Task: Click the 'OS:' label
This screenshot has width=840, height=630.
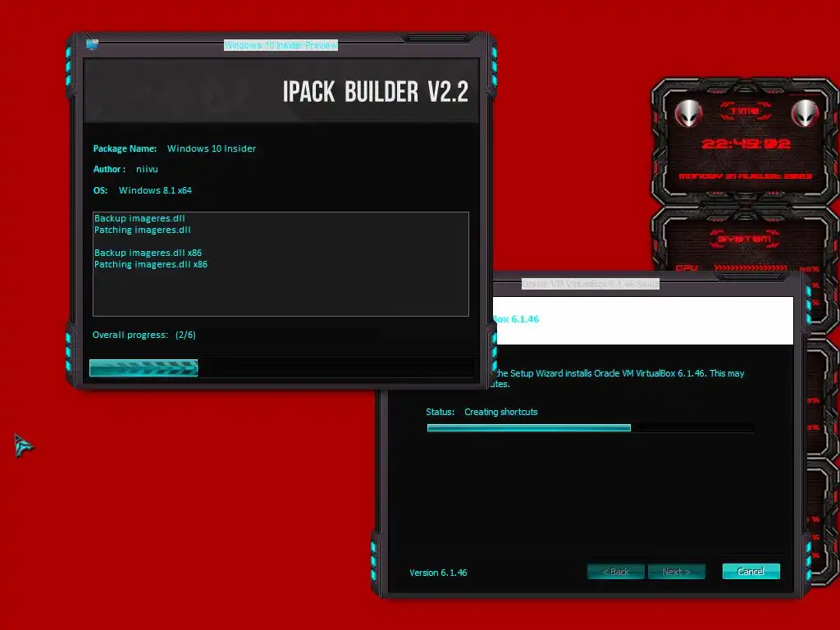Action: click(x=100, y=190)
